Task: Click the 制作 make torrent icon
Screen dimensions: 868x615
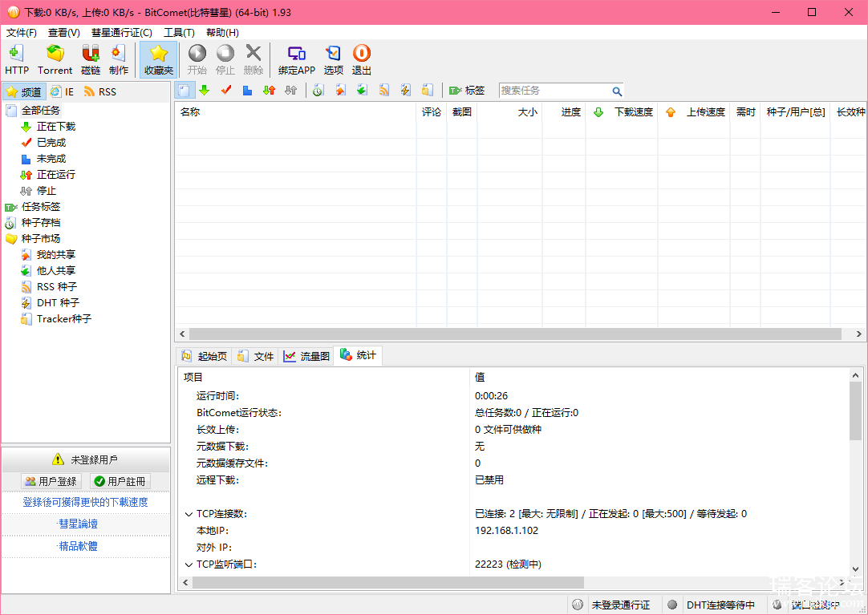Action: pos(119,59)
